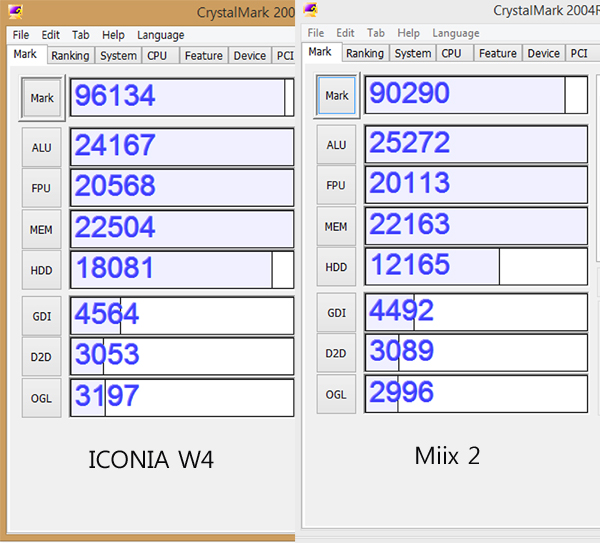Open the Device tab in the left window
The height and width of the screenshot is (543, 600).
point(250,56)
